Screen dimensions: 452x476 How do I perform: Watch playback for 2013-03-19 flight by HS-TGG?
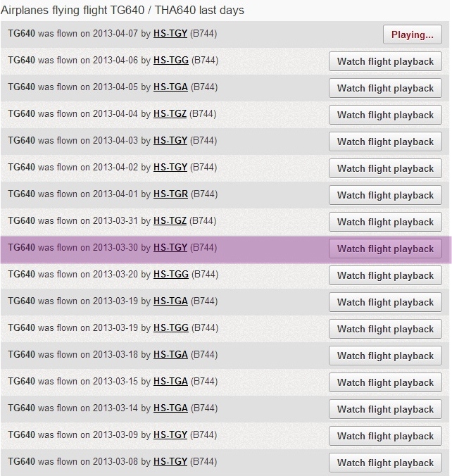(385, 329)
